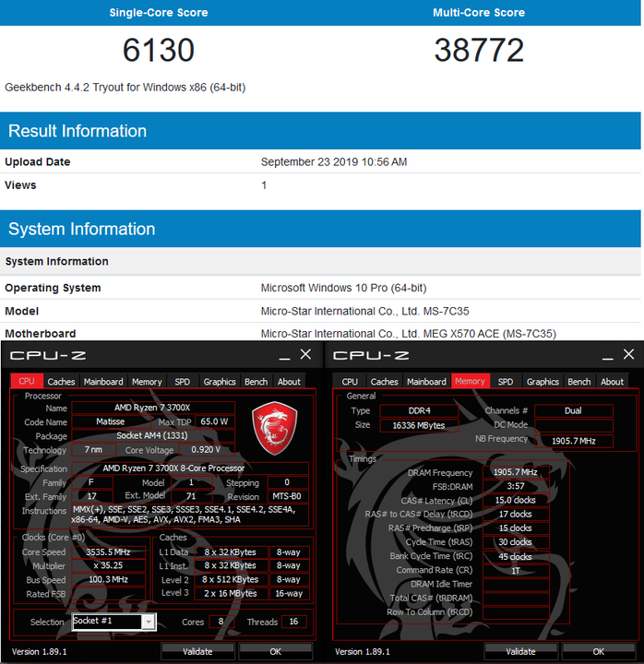Open Bench tab in left CPU-Z window
Viewport: 644px width, 664px height.
256,381
